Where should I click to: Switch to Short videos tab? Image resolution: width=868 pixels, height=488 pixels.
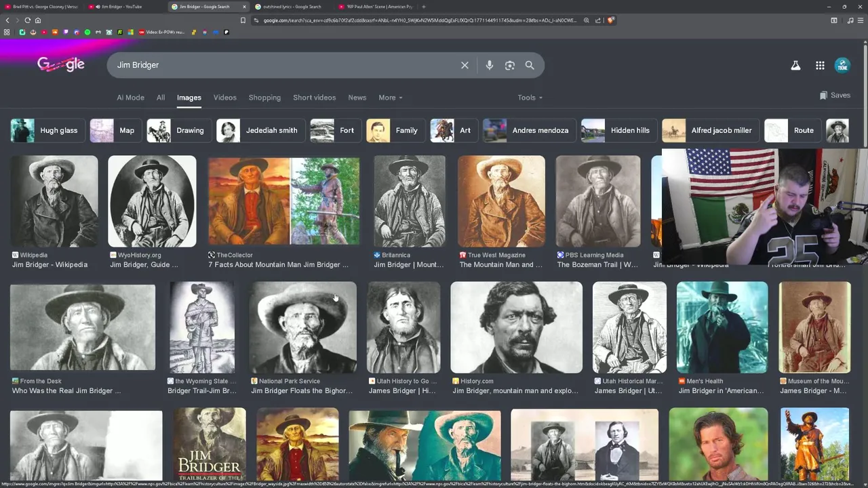tap(314, 98)
